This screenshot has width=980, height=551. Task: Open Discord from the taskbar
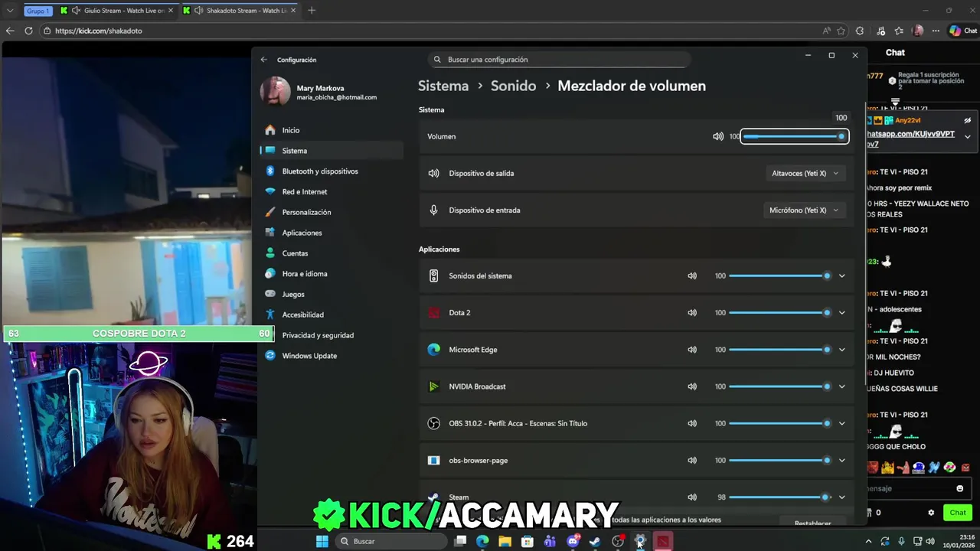pyautogui.click(x=573, y=541)
